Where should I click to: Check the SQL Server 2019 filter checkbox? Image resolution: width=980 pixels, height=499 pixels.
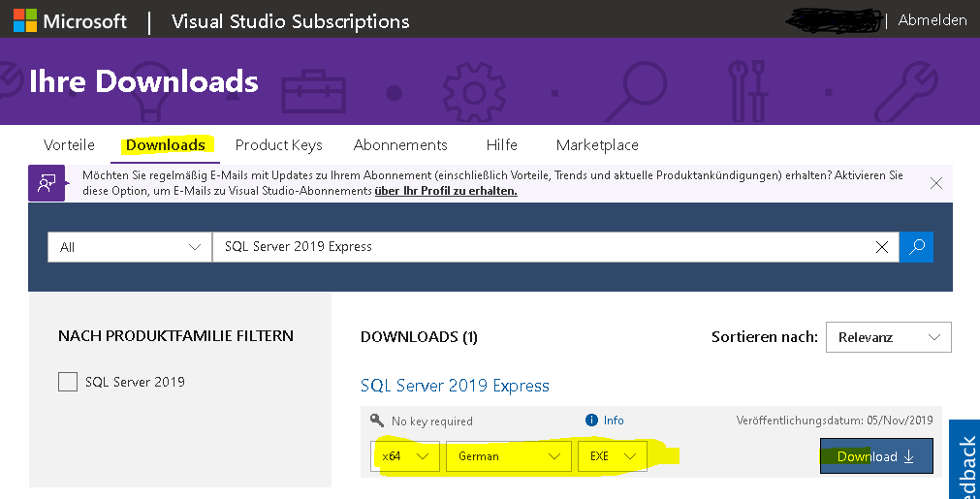click(68, 382)
